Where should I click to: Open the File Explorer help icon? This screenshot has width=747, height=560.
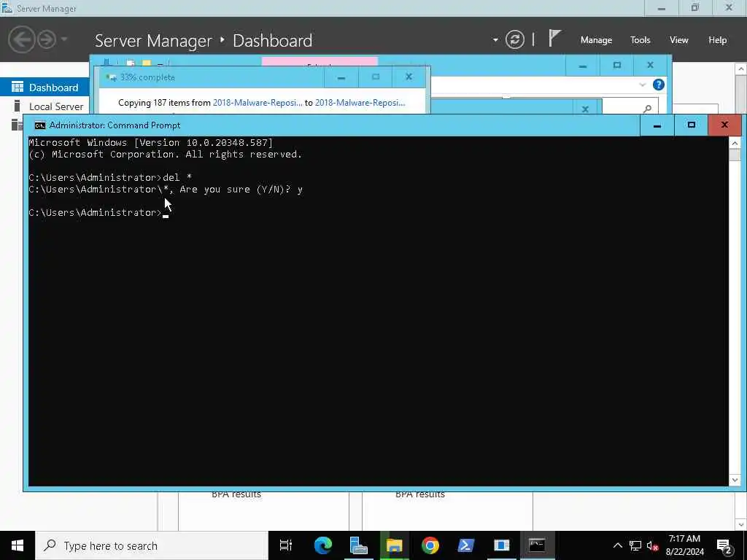click(659, 85)
